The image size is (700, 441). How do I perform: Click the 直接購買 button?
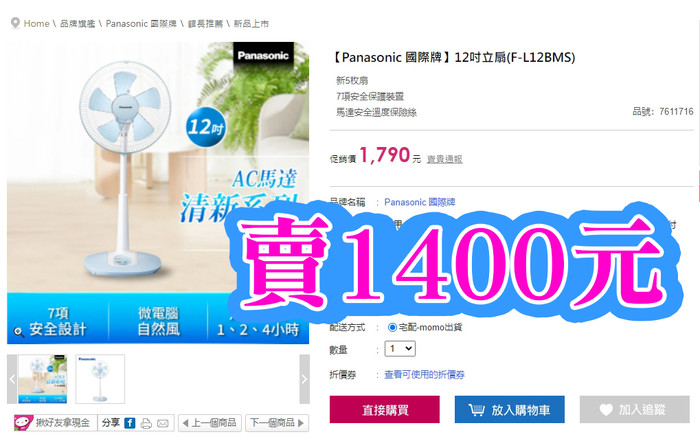point(384,409)
